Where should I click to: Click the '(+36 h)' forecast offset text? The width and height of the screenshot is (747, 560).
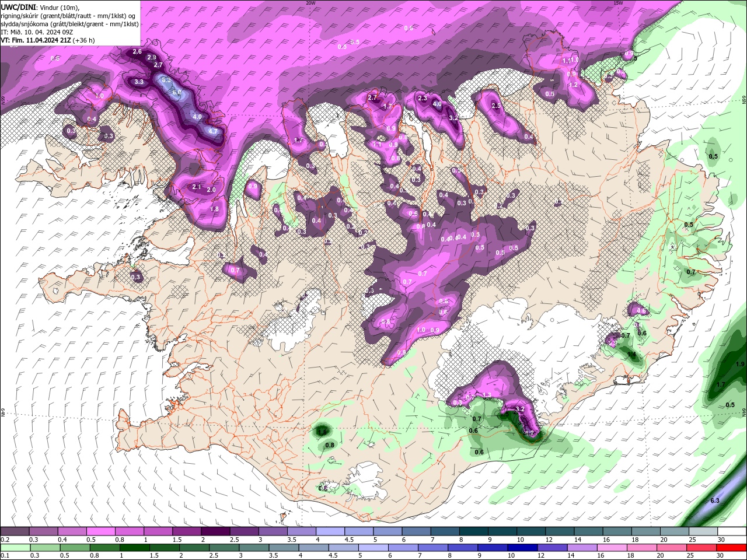point(84,40)
